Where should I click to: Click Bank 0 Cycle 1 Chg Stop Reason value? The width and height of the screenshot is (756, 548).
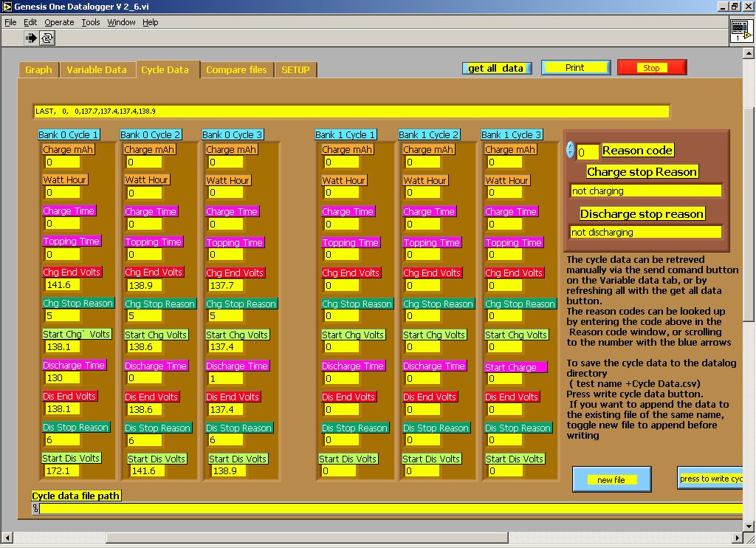(x=63, y=316)
